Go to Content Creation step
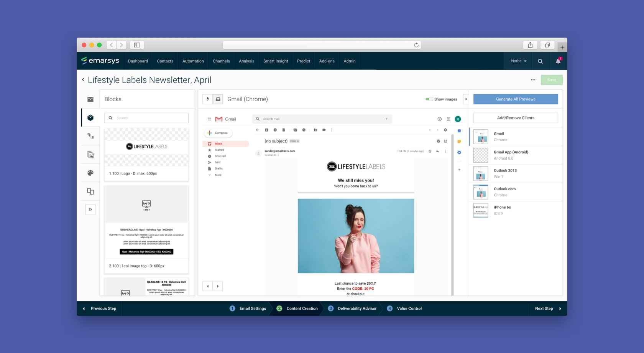The image size is (644, 353). coord(297,308)
